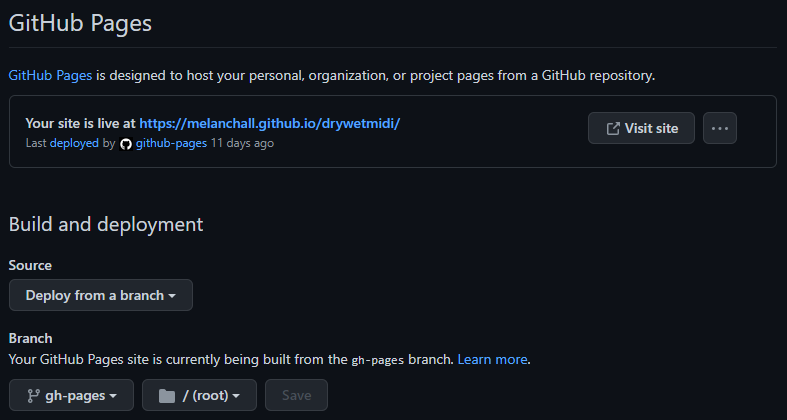Screen dimensions: 787x420
Task: Click the Learn more link
Action: [x=492, y=359]
